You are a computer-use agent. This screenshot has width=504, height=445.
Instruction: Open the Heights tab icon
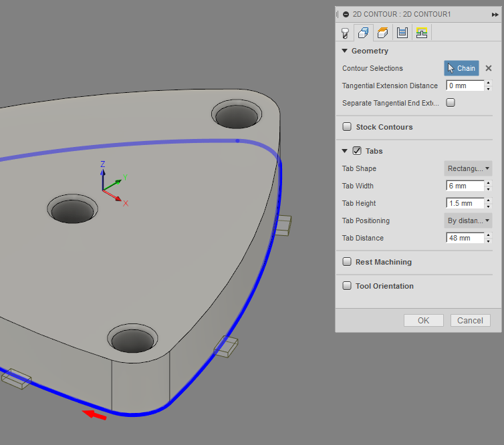pos(383,32)
